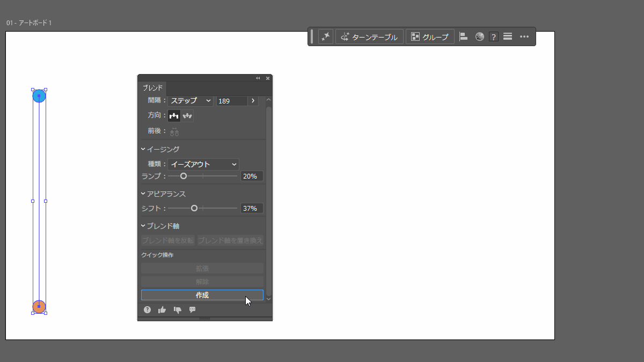Viewport: 644px width, 362px height.
Task: Grab the contextual bar drag handle
Action: (x=312, y=36)
